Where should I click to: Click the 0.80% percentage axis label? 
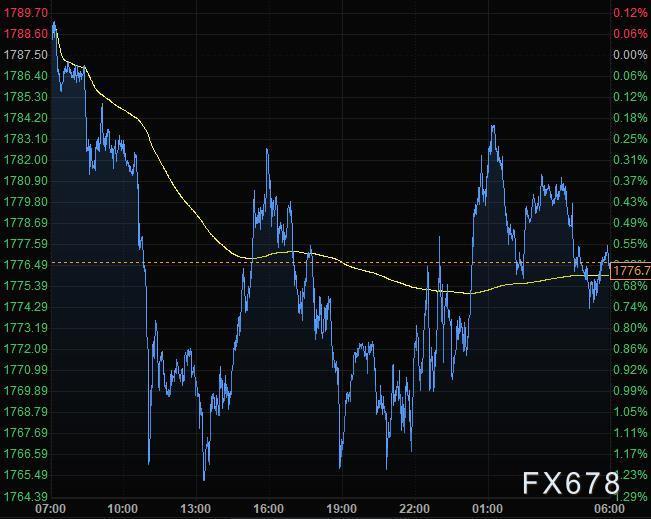click(630, 328)
